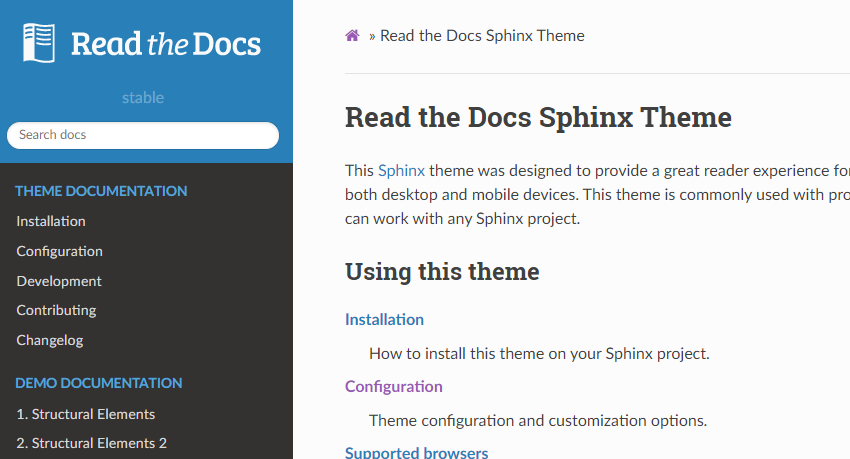This screenshot has width=850, height=459.
Task: Open 1. Structural Elements demo page
Action: click(x=86, y=414)
